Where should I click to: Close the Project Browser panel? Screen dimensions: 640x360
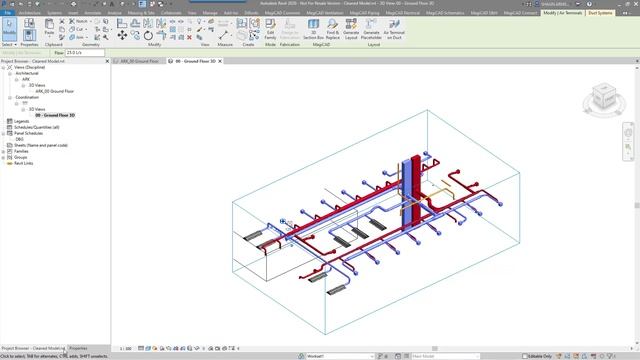pos(107,61)
